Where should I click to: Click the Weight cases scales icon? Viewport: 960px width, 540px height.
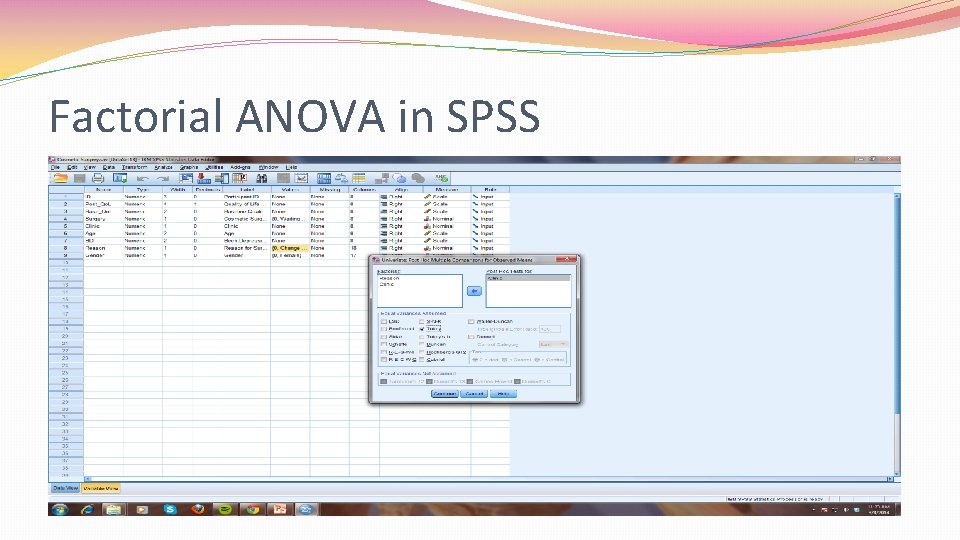coord(342,178)
